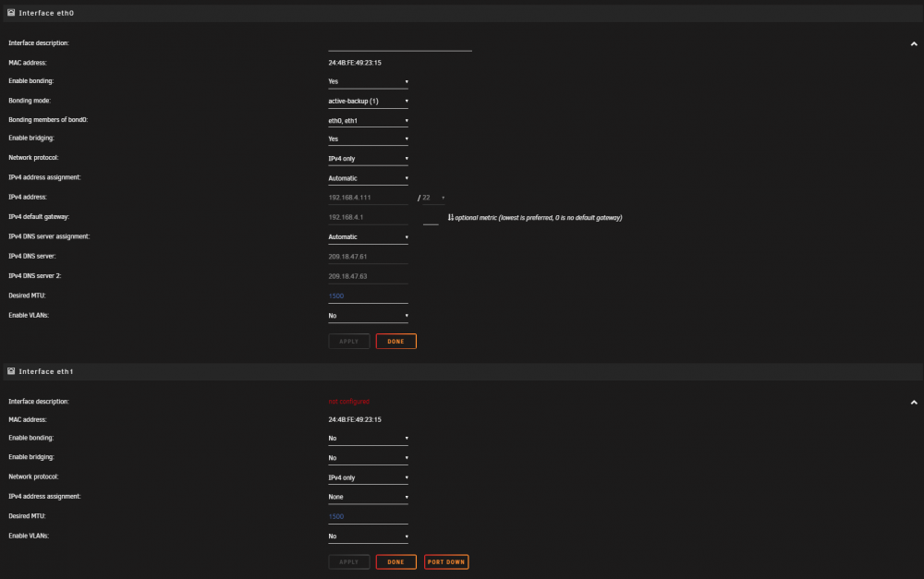Click the 'IPv4 default gateway:' label
Screen dimensions: 924x579
[39, 217]
